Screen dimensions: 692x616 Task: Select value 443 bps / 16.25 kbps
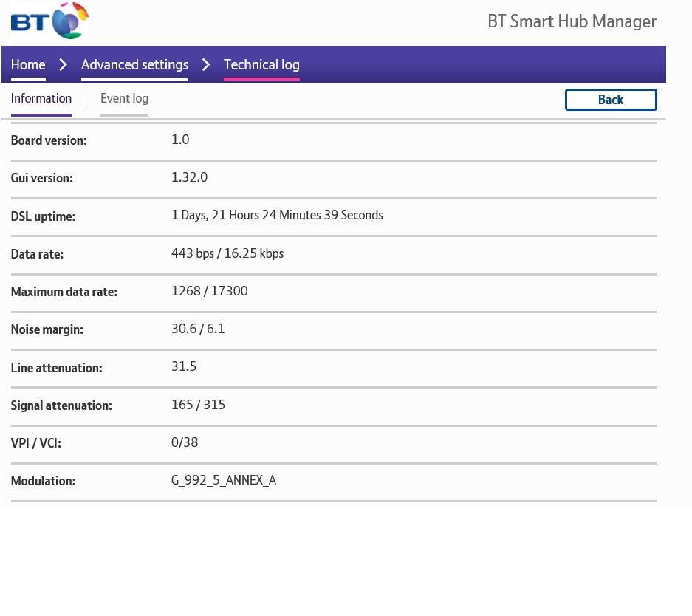[x=227, y=253]
